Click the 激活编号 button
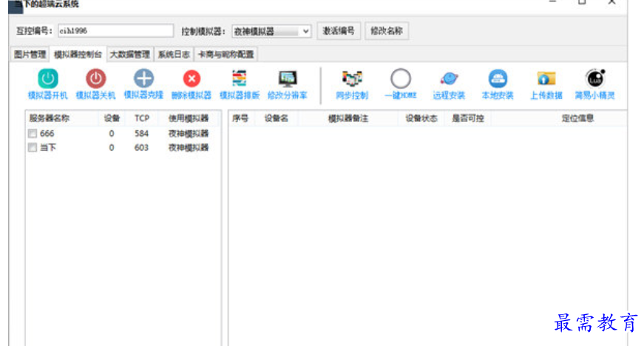This screenshot has width=644, height=346. click(x=339, y=32)
